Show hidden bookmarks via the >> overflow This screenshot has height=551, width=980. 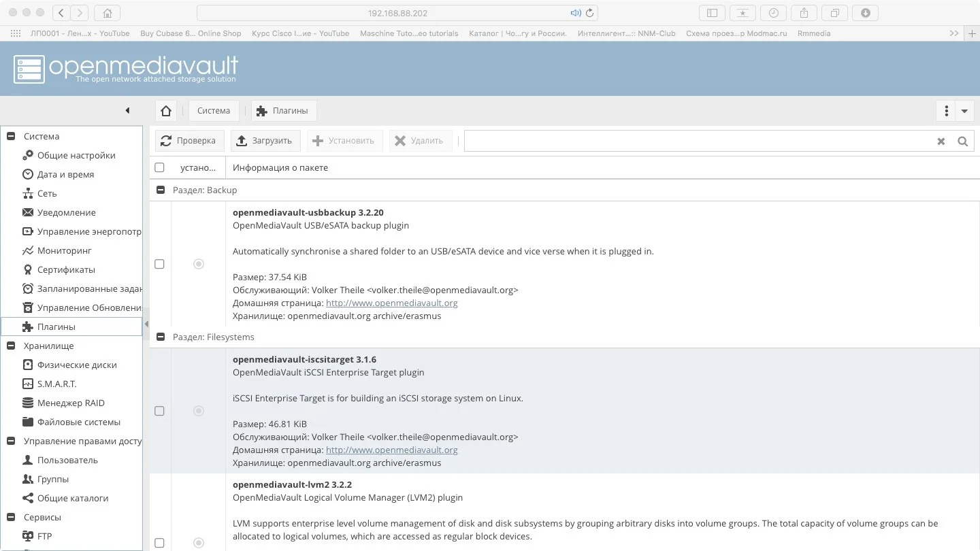(954, 33)
